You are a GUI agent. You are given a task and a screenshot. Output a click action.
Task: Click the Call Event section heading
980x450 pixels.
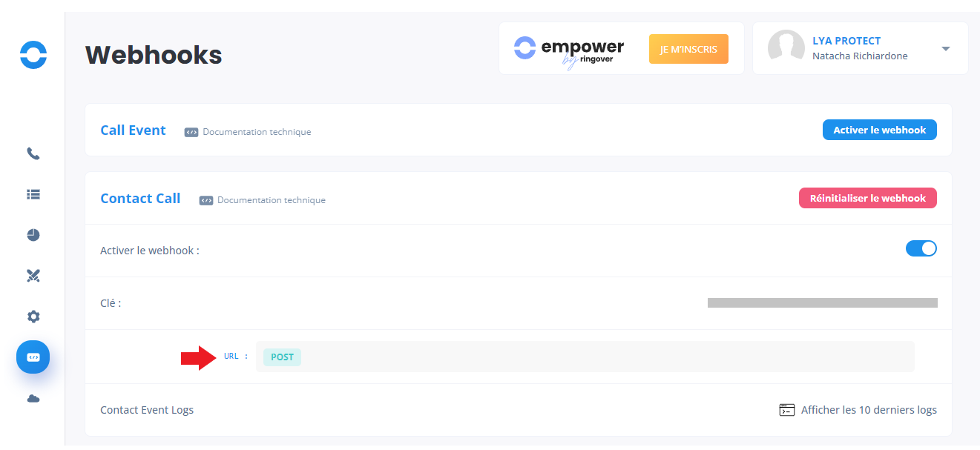[x=134, y=130]
